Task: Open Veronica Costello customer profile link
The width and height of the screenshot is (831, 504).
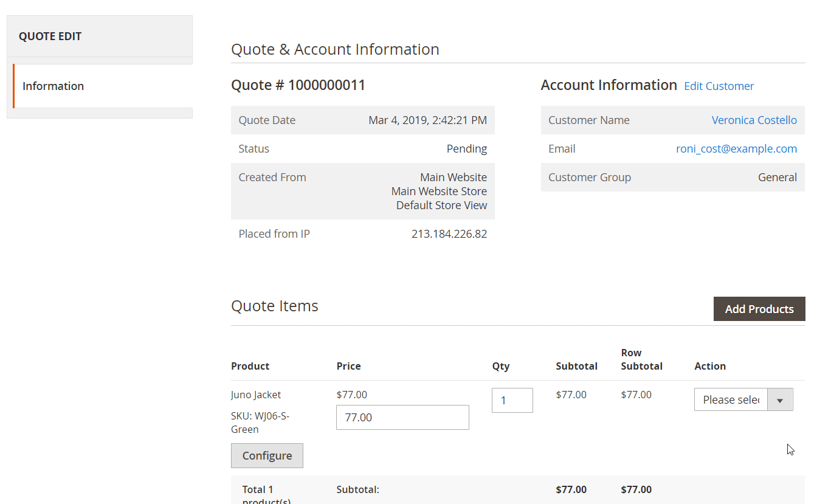Action: coord(754,120)
